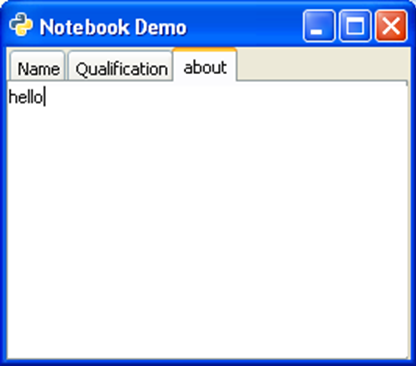Maximize the Notebook Demo window

[355, 26]
